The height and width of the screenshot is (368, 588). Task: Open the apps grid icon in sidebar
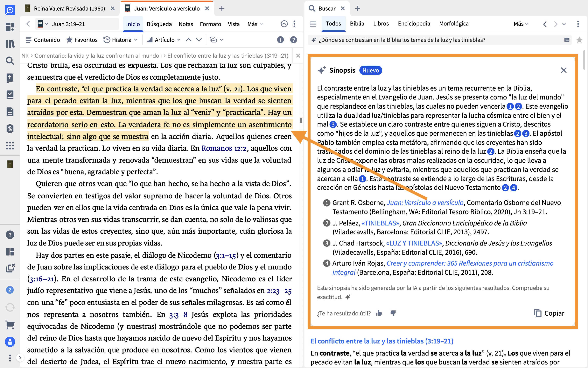click(10, 146)
